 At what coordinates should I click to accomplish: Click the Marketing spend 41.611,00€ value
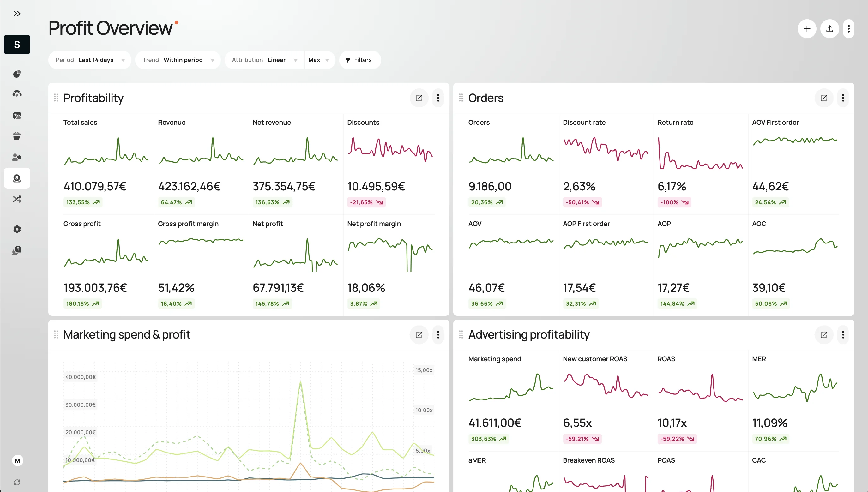coord(495,423)
